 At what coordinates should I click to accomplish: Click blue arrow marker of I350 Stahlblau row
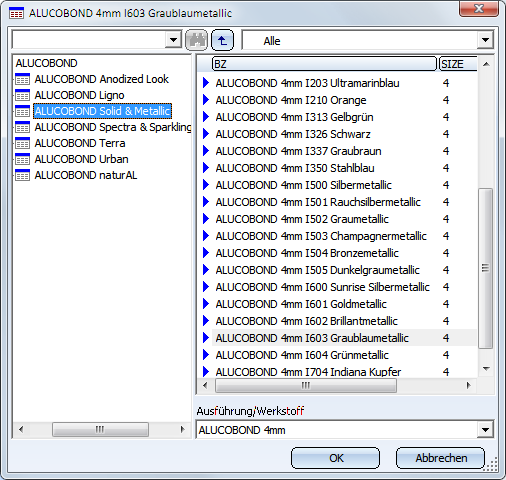pyautogui.click(x=206, y=168)
